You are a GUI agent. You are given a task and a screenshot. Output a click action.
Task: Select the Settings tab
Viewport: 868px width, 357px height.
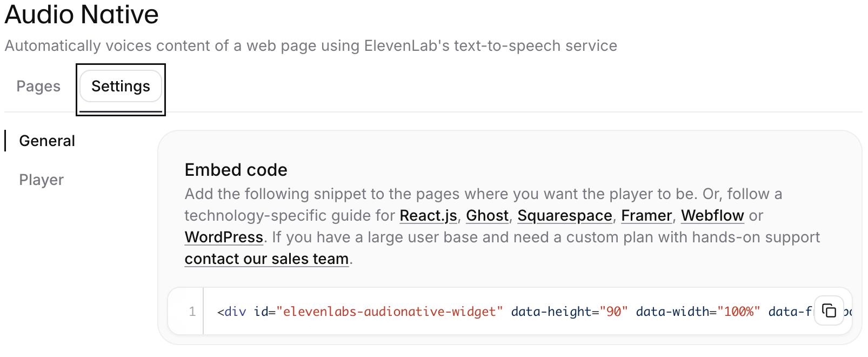121,87
